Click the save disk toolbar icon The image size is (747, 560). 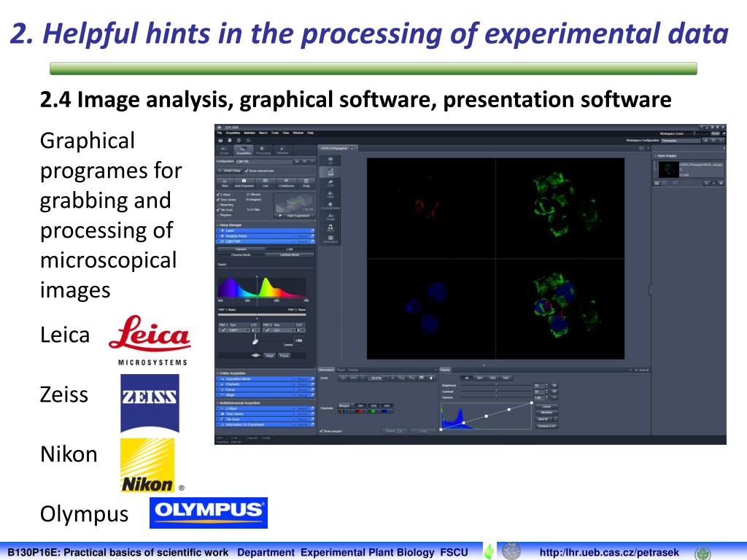(x=230, y=140)
